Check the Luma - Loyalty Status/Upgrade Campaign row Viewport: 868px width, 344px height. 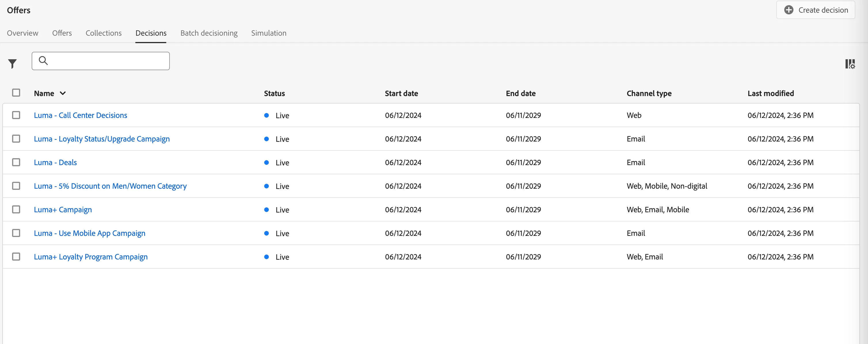(16, 139)
